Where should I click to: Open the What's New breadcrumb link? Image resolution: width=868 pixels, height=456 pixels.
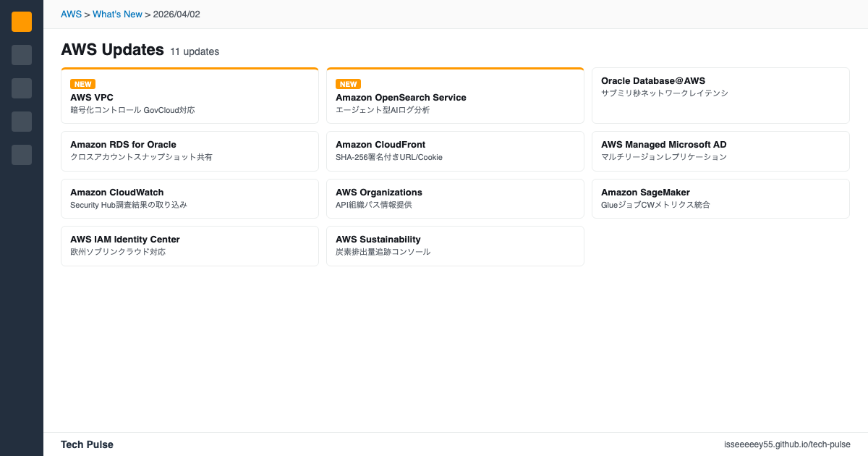117,14
